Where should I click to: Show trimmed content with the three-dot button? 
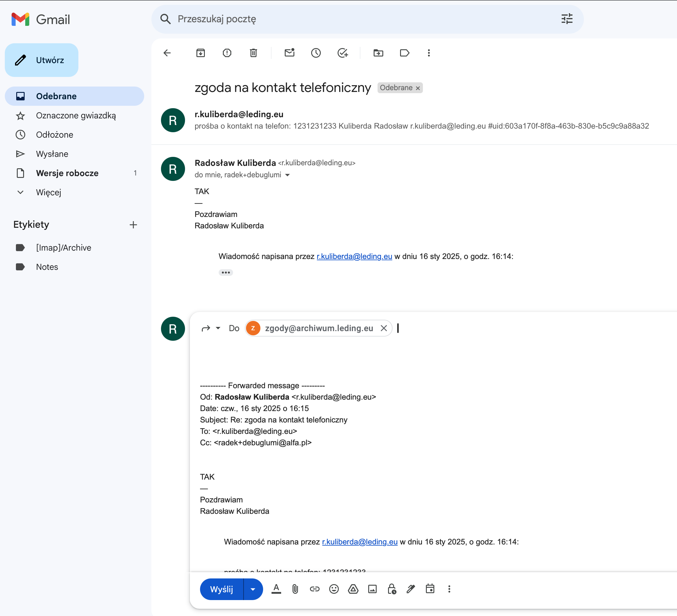coord(226,273)
